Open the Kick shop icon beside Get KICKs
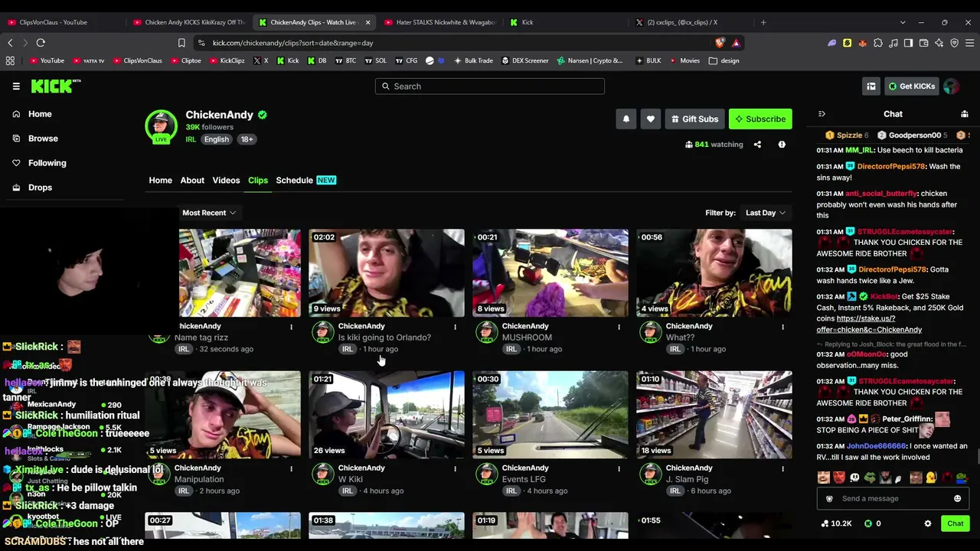980x551 pixels. tap(871, 86)
